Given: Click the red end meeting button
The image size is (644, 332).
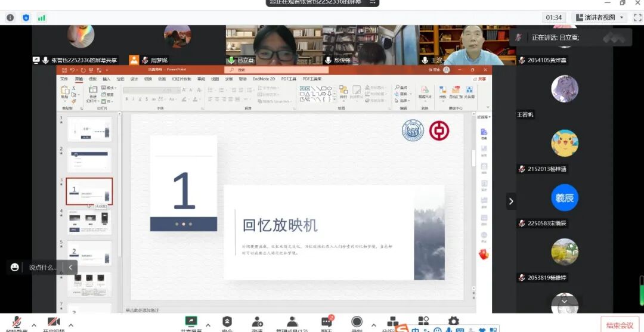Looking at the screenshot, I should [620, 325].
